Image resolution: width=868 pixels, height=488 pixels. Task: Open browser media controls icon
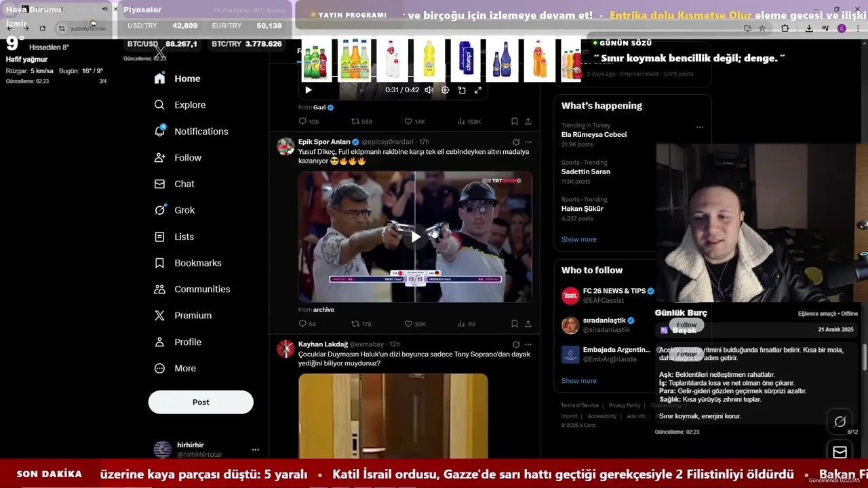pos(825,28)
